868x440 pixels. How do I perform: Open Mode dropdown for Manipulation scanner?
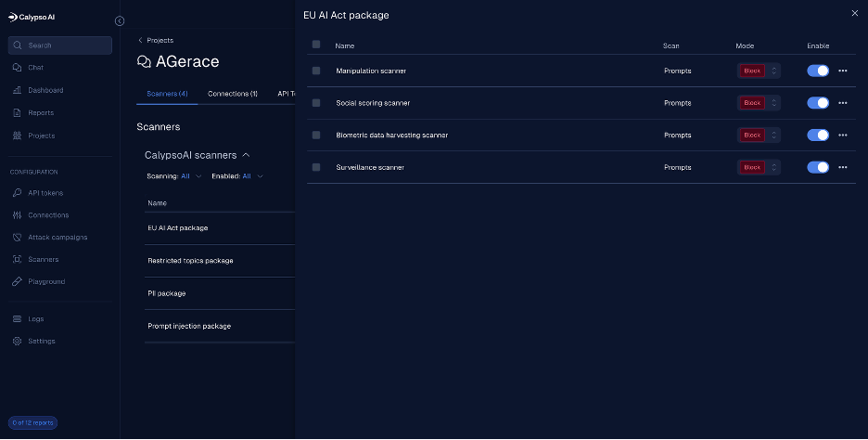tap(759, 71)
